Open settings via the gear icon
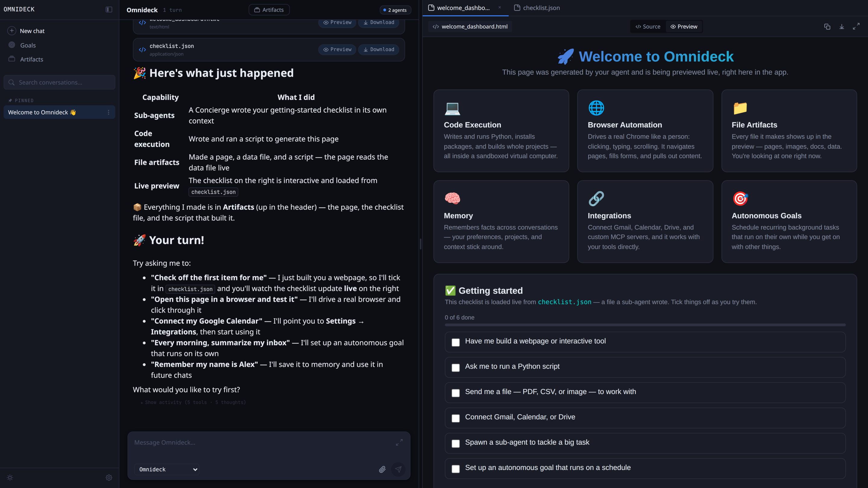The height and width of the screenshot is (488, 868). click(109, 477)
